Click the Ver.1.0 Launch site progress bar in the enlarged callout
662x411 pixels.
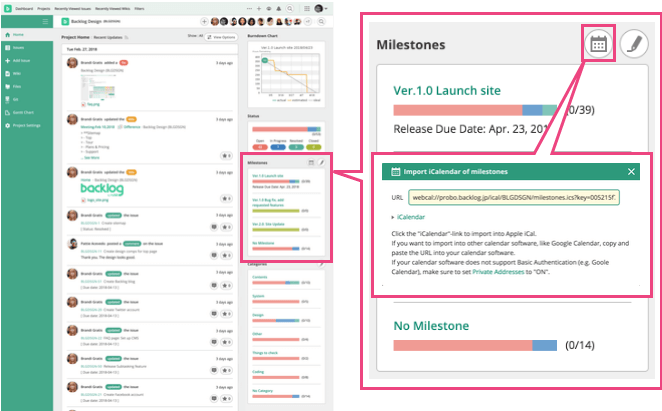475,110
